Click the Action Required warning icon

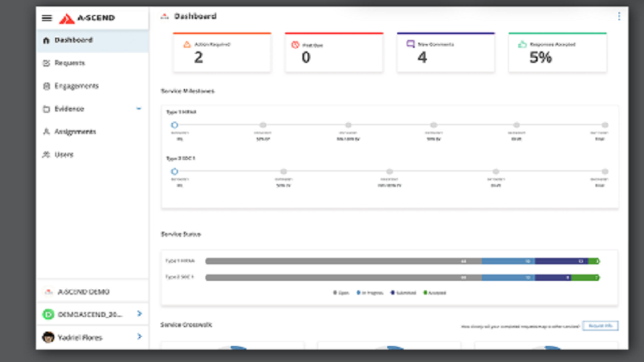pos(187,45)
